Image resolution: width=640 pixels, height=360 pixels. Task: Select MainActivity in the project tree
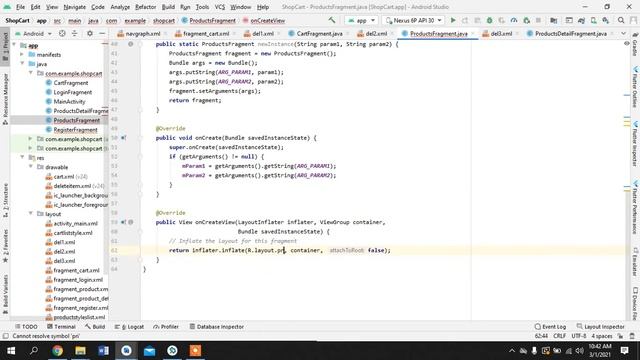[69, 102]
